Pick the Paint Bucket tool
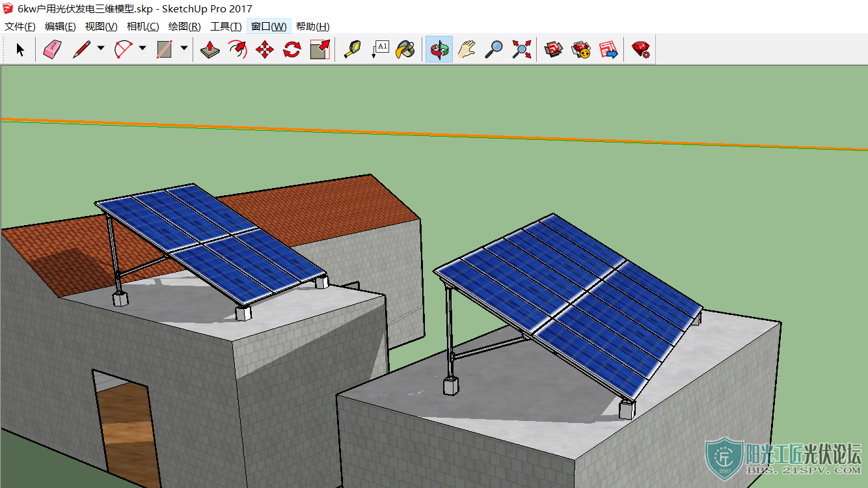 (406, 49)
